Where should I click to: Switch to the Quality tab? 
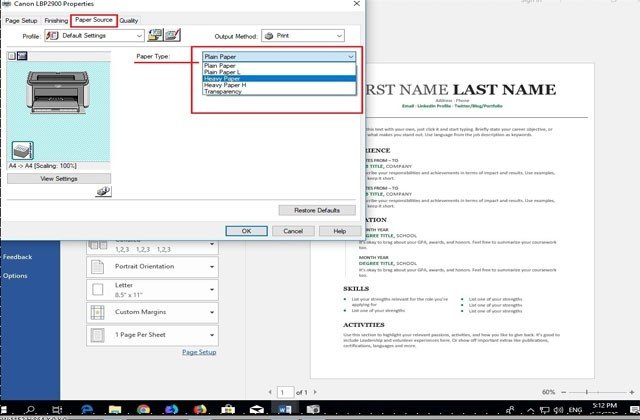tap(129, 20)
